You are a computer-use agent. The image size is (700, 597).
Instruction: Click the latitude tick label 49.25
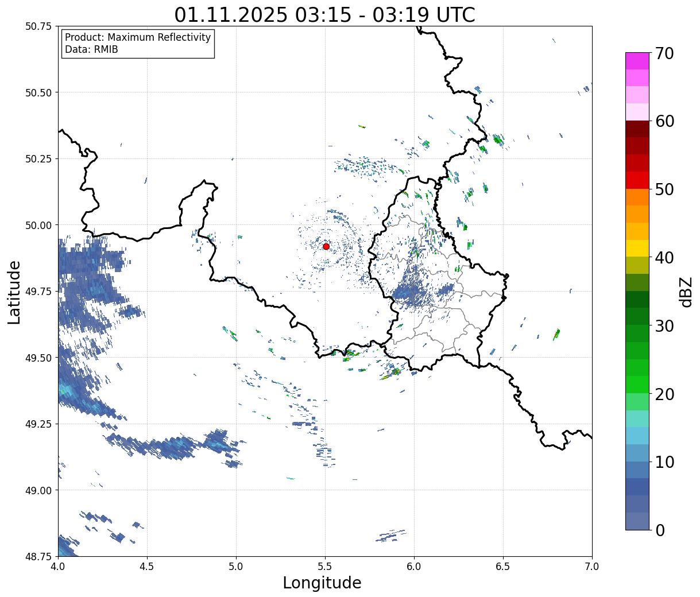pos(38,424)
